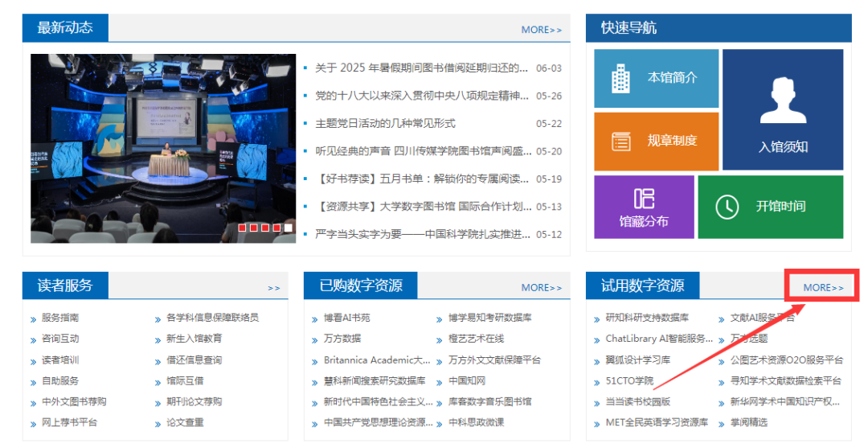This screenshot has width=868, height=448.
Task: Select the 馆藏分布 layout icon
Action: pyautogui.click(x=643, y=199)
